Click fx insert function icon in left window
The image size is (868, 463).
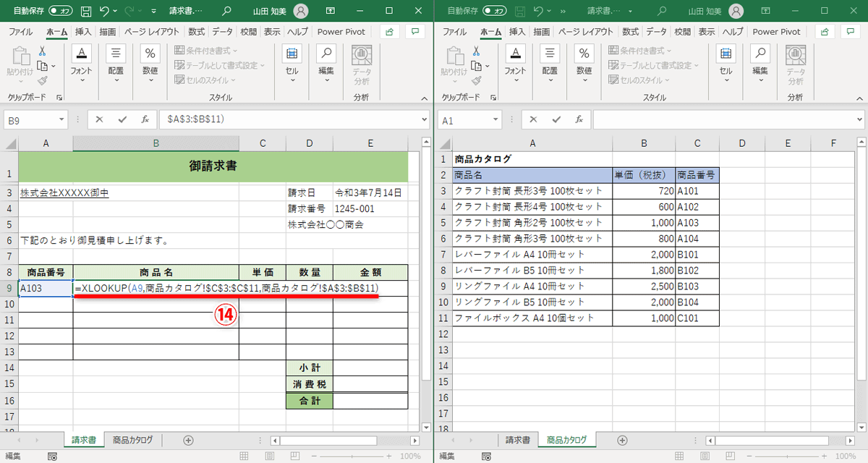point(145,119)
